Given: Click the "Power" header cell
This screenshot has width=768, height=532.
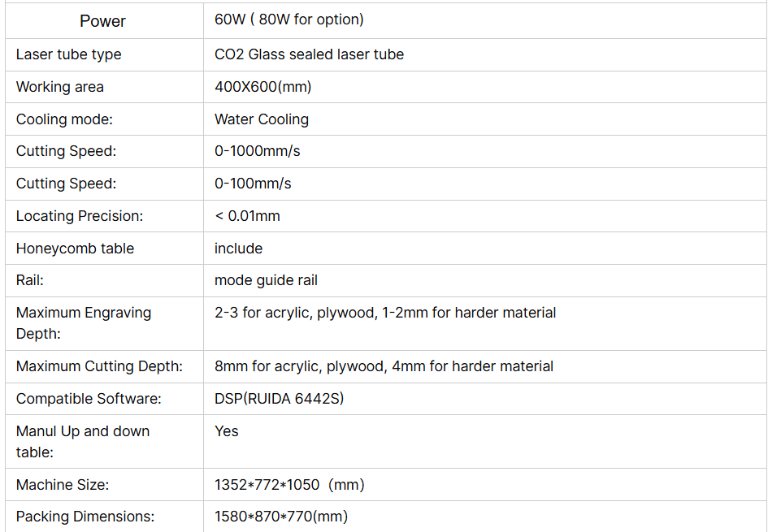Looking at the screenshot, I should click(x=103, y=21).
